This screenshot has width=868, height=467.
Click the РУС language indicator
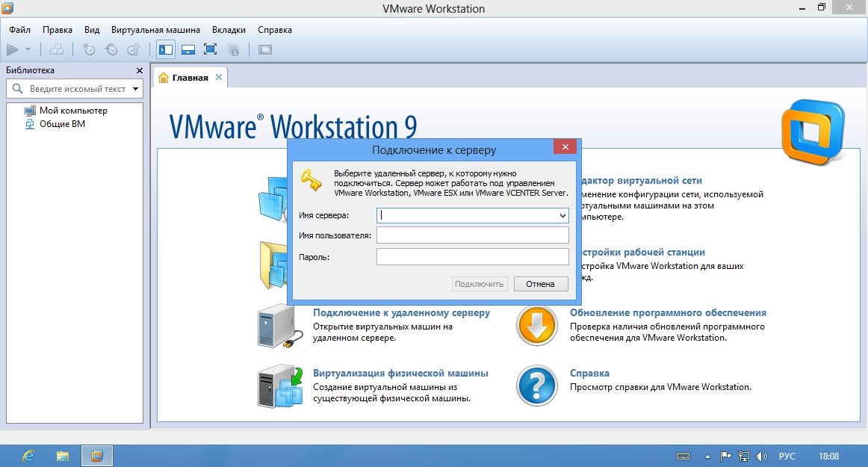787,457
